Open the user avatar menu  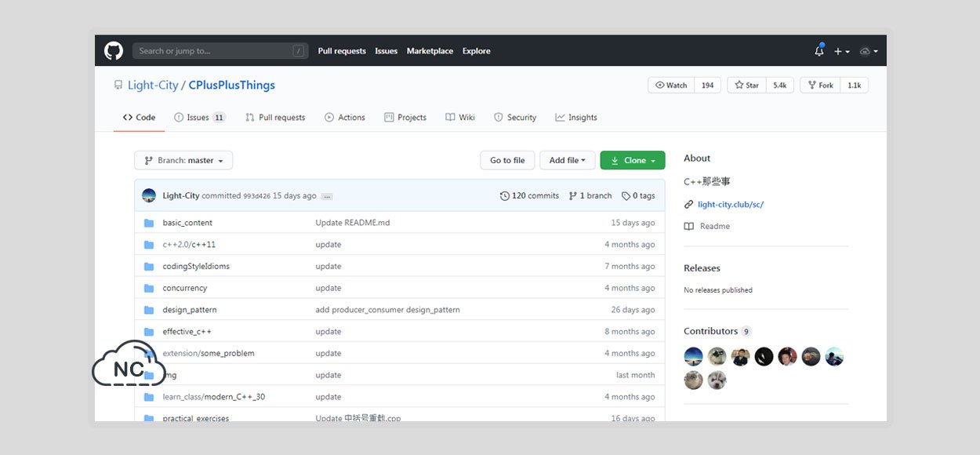pos(868,51)
